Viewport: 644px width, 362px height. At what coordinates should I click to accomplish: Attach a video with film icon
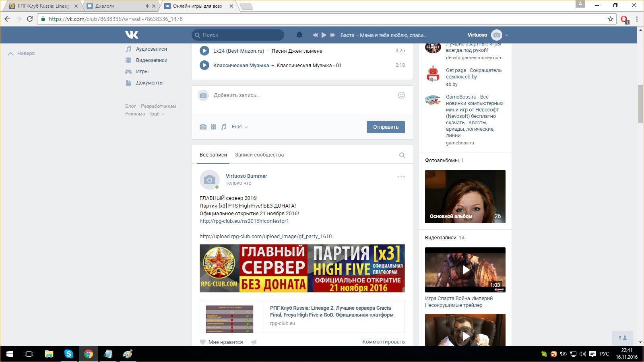pos(213,127)
